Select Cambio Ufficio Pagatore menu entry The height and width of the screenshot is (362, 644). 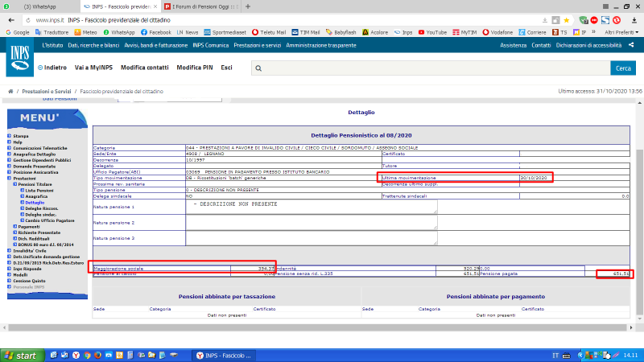(x=51, y=220)
